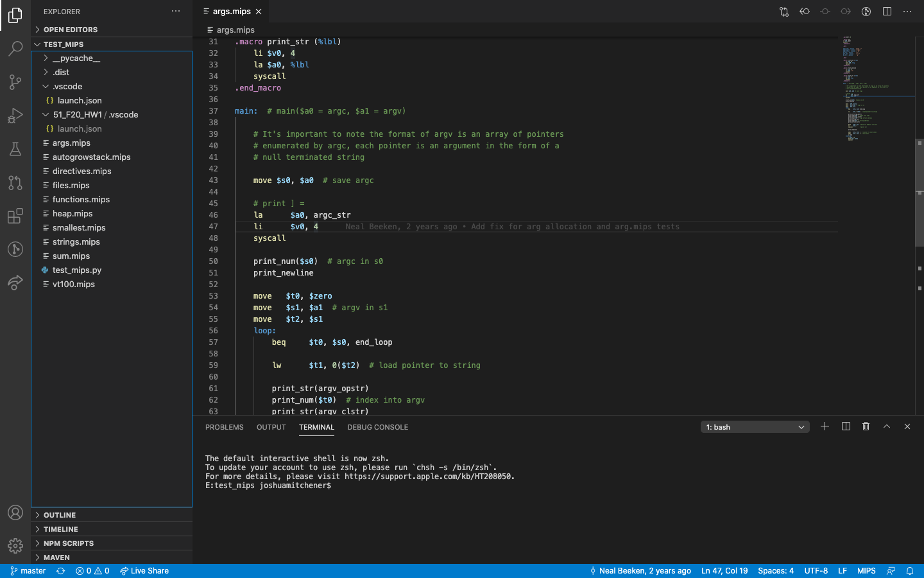Open notifications bell in status bar
The width and height of the screenshot is (924, 578).
pyautogui.click(x=910, y=571)
